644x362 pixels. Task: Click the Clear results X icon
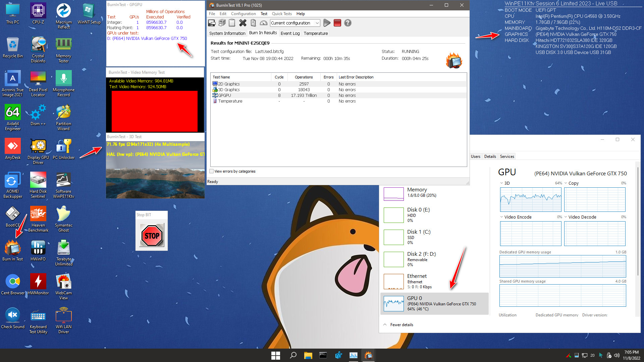243,23
